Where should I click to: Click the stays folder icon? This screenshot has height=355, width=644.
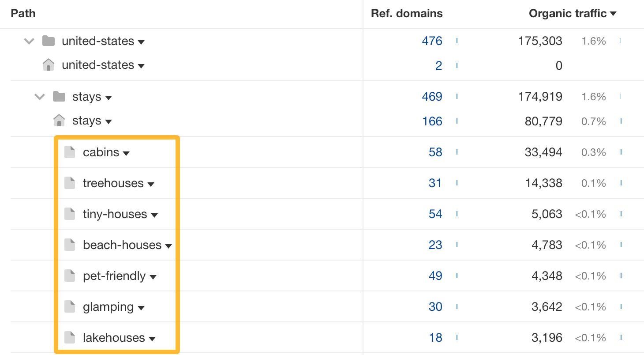[59, 97]
